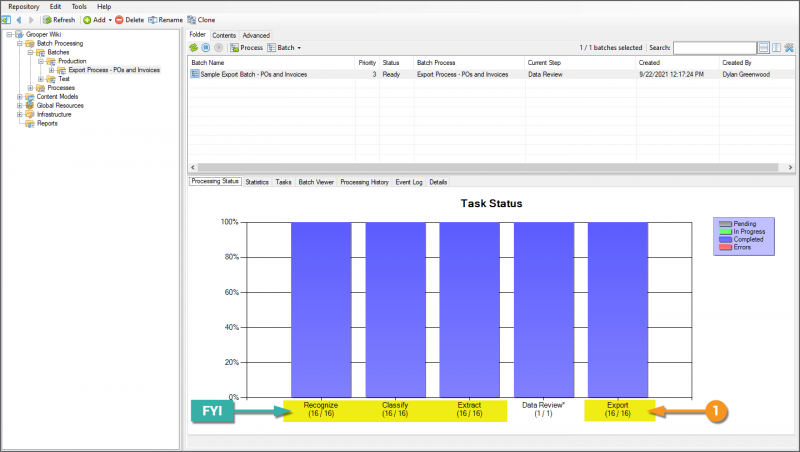
Task: Open the Batch dropdown menu
Action: point(284,47)
